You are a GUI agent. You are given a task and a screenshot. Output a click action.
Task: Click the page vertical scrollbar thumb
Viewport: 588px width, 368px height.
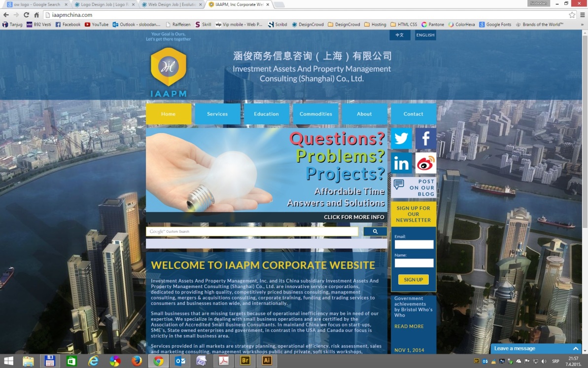[x=585, y=131]
